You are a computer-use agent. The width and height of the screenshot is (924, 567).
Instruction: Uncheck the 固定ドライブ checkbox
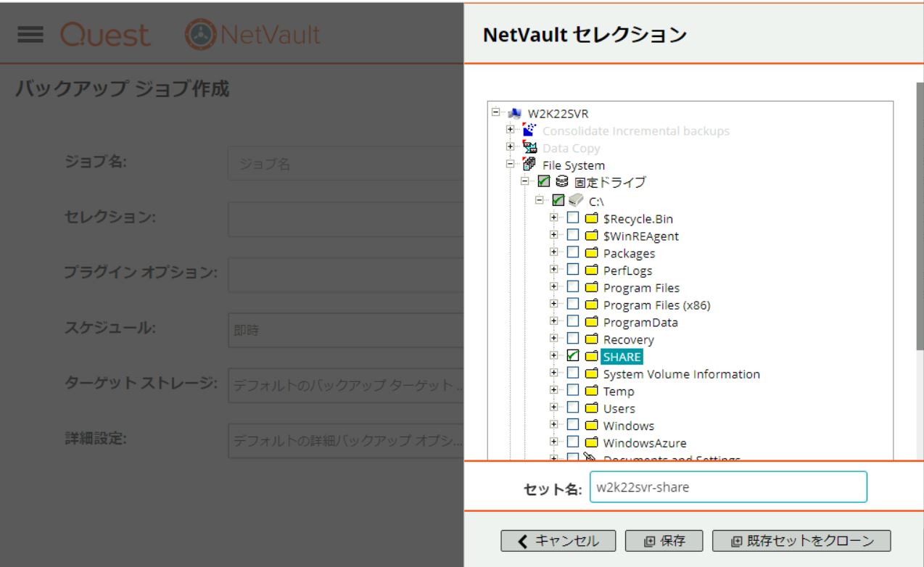pos(543,182)
